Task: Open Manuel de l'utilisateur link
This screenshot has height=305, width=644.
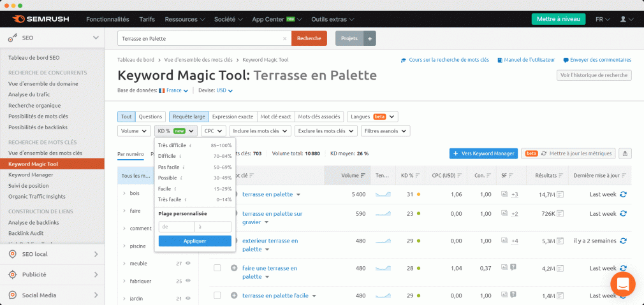Action: tap(526, 60)
